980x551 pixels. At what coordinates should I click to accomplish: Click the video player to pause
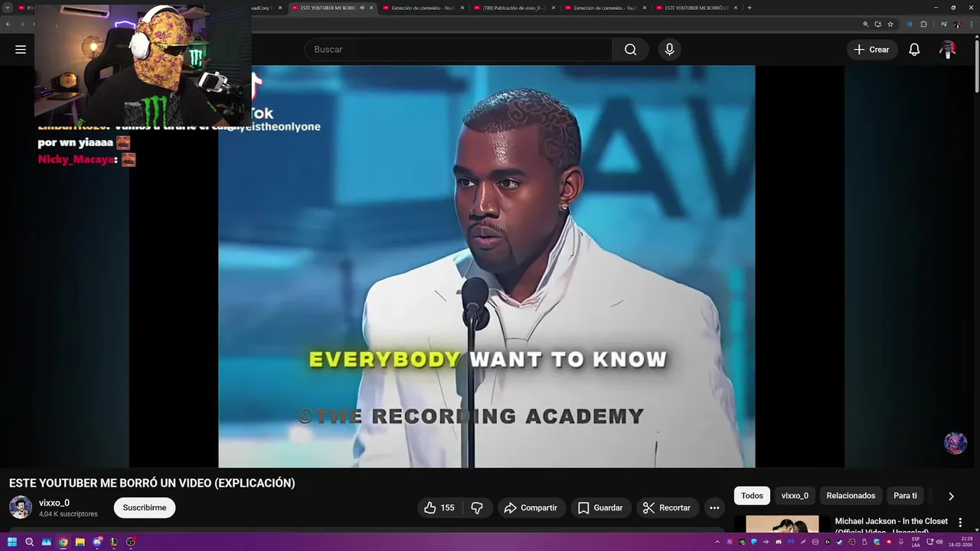(x=487, y=266)
